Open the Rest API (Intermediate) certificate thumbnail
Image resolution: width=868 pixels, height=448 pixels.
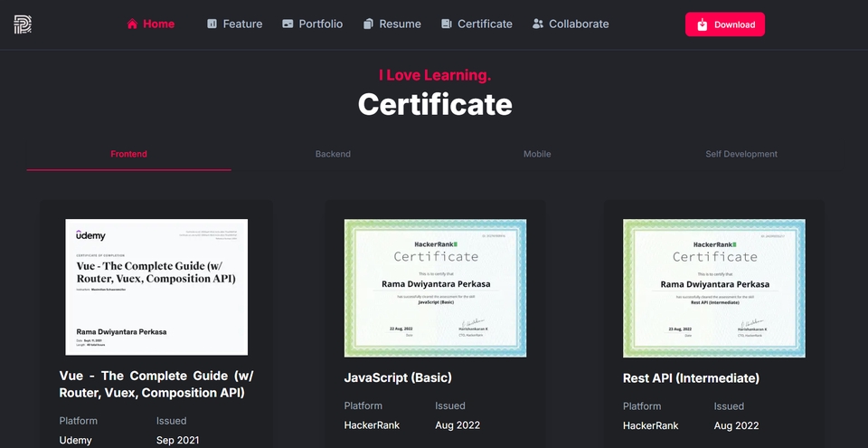tap(714, 289)
